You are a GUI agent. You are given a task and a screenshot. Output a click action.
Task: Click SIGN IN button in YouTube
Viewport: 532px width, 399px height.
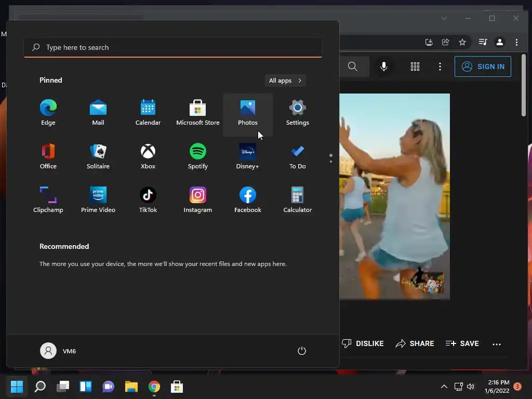coord(483,66)
